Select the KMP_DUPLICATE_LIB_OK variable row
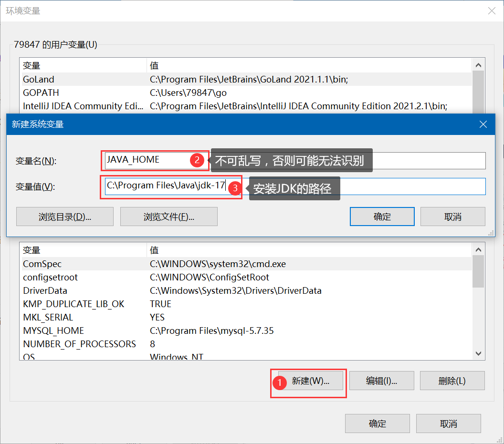This screenshot has width=504, height=444. [247, 304]
